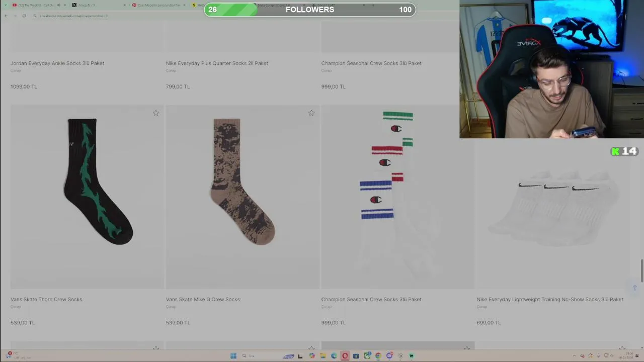The height and width of the screenshot is (362, 644).
Task: Click 999,00 TL under lower Champion socks
Action: coord(333,323)
